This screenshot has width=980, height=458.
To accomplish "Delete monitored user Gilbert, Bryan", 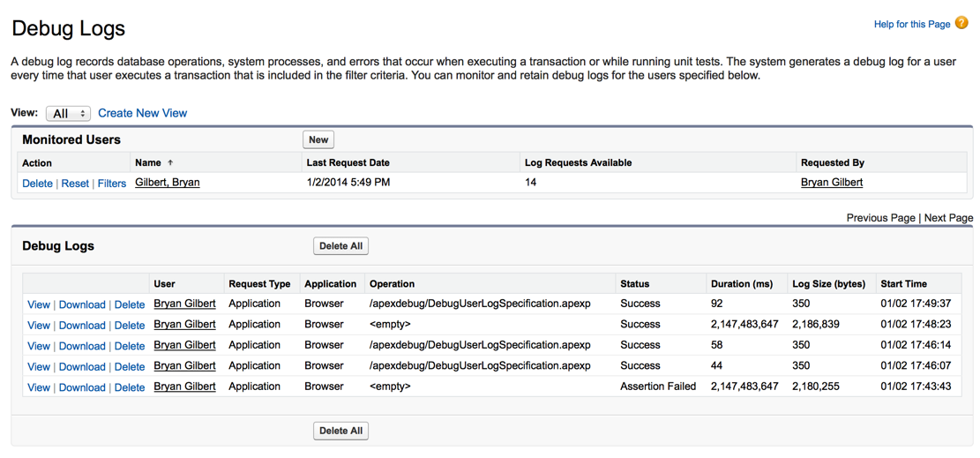I will pos(38,184).
